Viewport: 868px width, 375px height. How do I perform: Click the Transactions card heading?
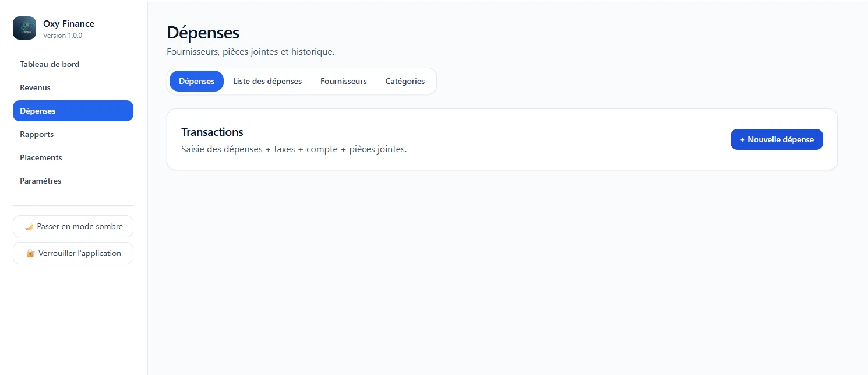[x=212, y=132]
